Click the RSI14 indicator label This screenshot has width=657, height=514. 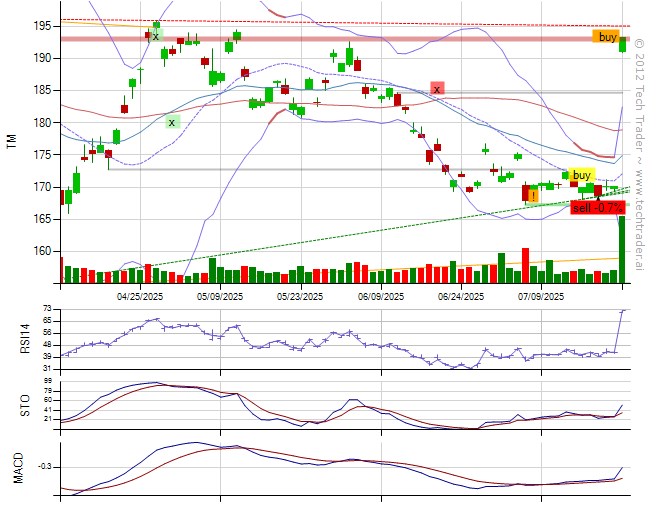pyautogui.click(x=26, y=339)
